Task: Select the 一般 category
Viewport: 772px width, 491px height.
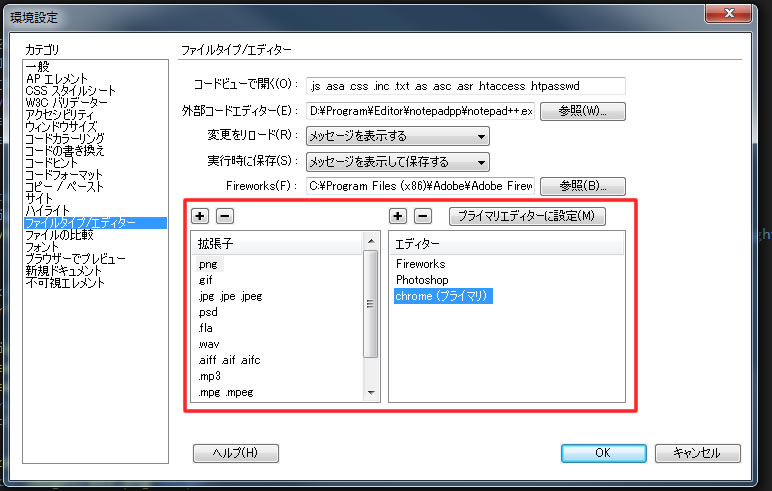Action: (x=37, y=67)
